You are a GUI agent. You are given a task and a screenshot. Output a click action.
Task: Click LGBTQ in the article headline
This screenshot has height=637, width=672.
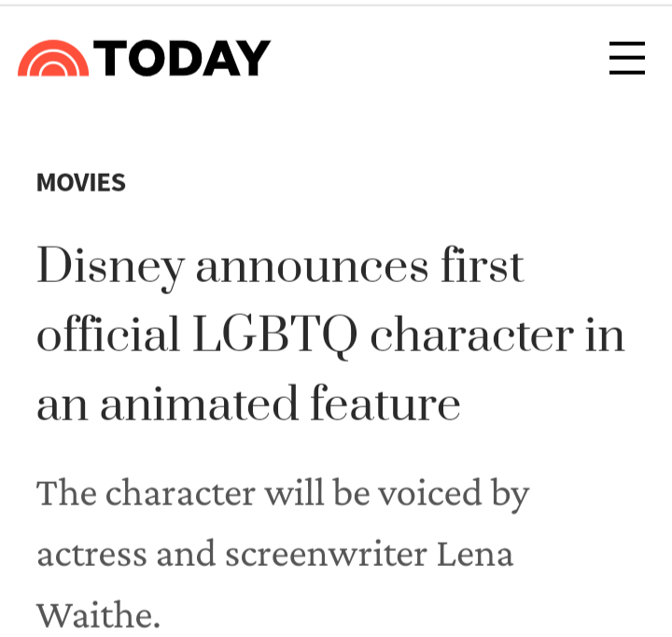tap(274, 337)
